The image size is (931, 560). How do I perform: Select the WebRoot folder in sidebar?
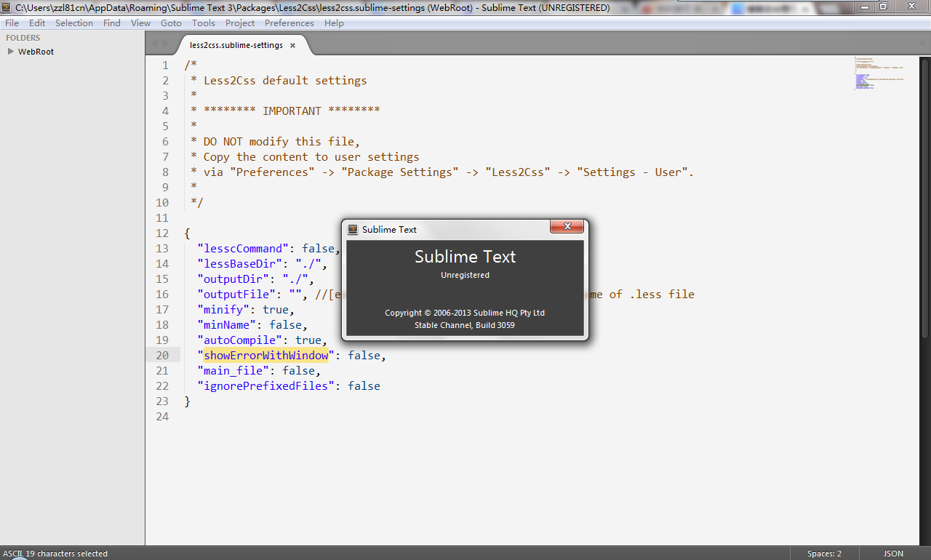click(x=36, y=52)
